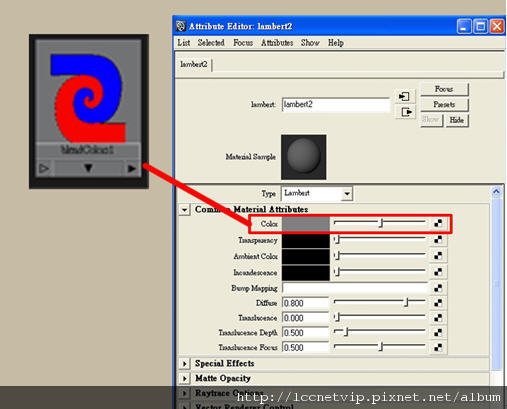The width and height of the screenshot is (507, 409).
Task: Click the Diffuse map checker icon
Action: 438,303
